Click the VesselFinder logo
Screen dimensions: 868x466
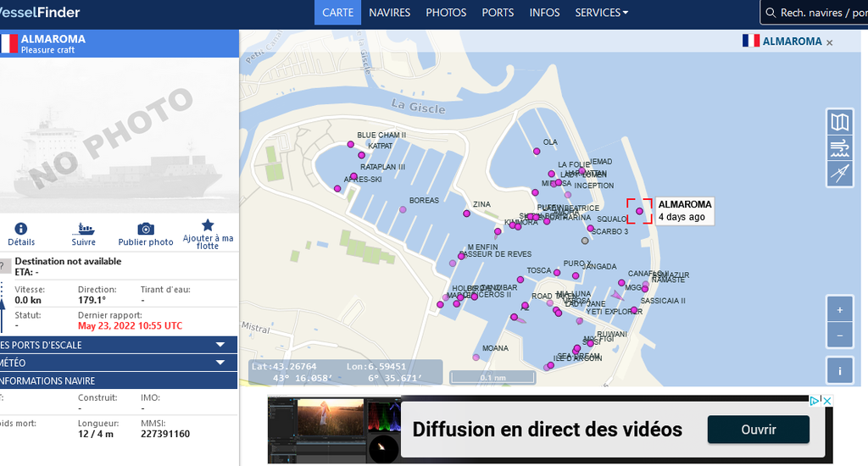click(x=40, y=12)
